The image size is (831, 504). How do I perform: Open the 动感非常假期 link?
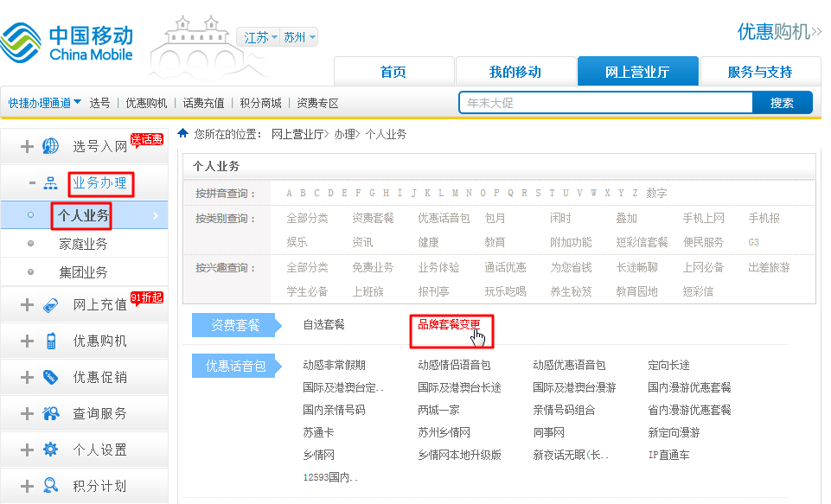[x=335, y=365]
